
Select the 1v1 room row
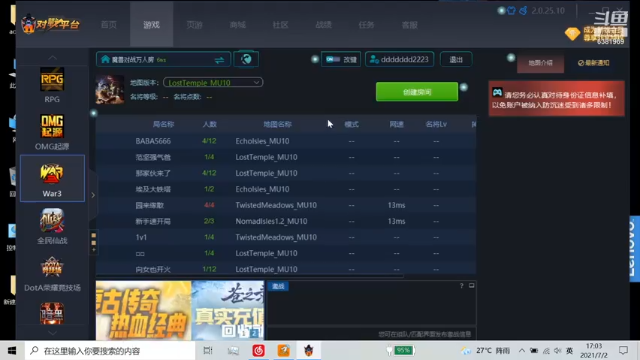click(x=286, y=237)
